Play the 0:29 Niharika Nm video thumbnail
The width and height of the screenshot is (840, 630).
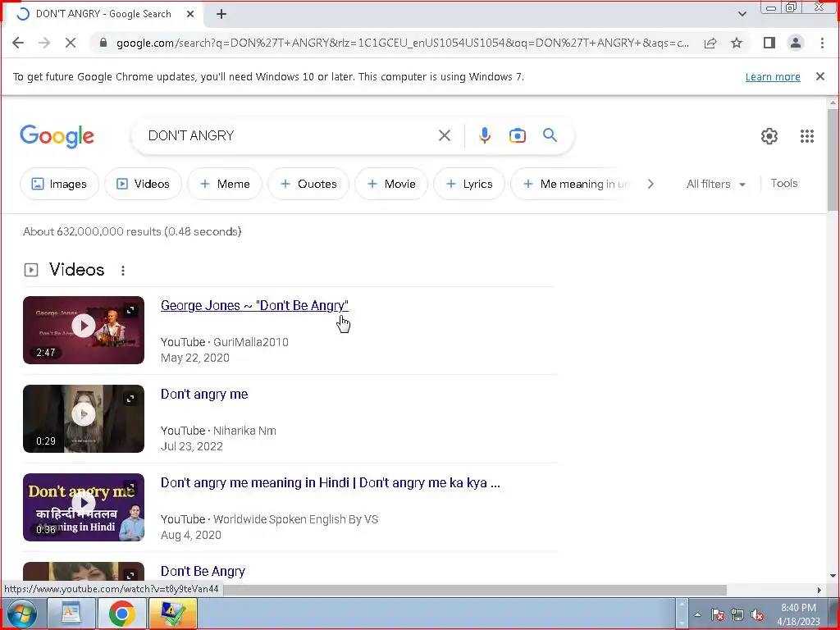pos(84,418)
